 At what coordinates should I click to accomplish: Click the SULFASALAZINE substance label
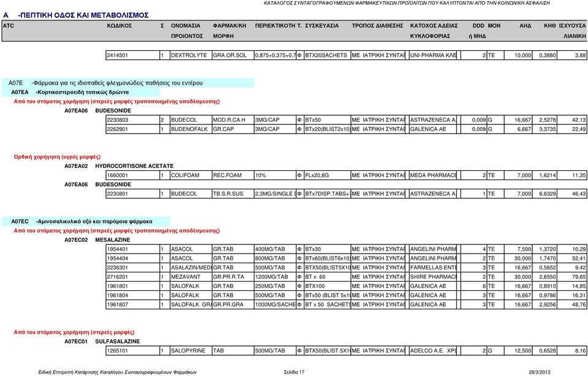click(118, 342)
